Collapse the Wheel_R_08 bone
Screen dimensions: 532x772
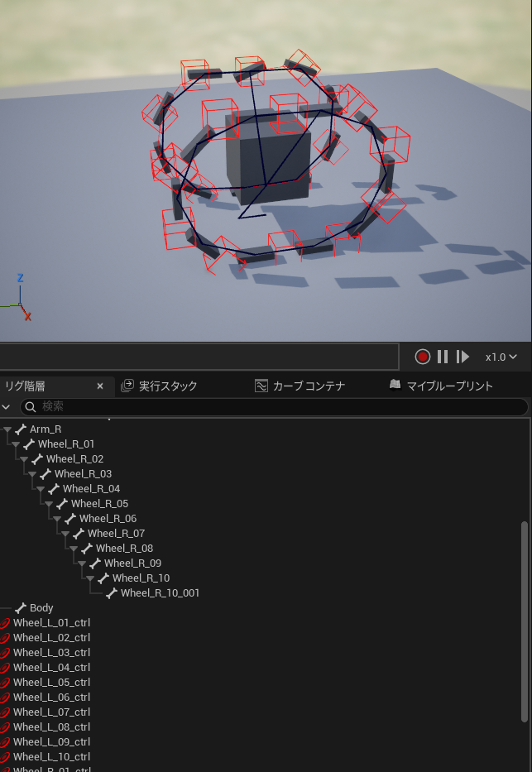click(x=74, y=549)
